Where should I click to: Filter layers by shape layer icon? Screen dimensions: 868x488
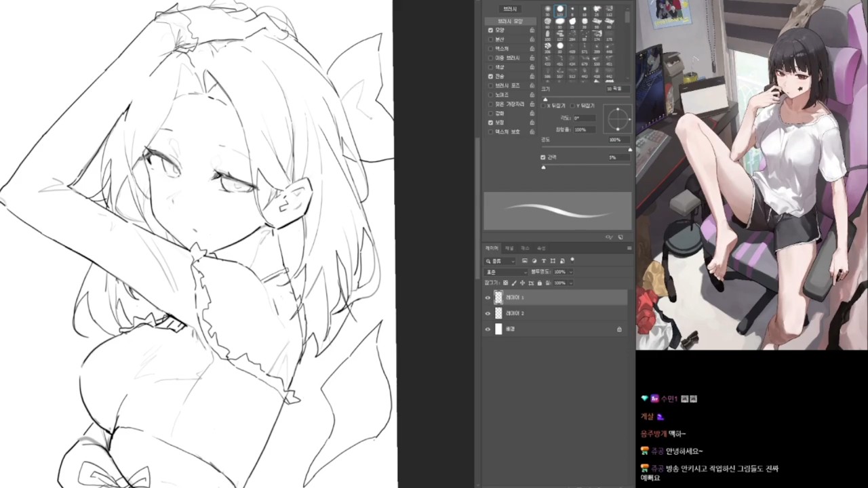click(553, 261)
